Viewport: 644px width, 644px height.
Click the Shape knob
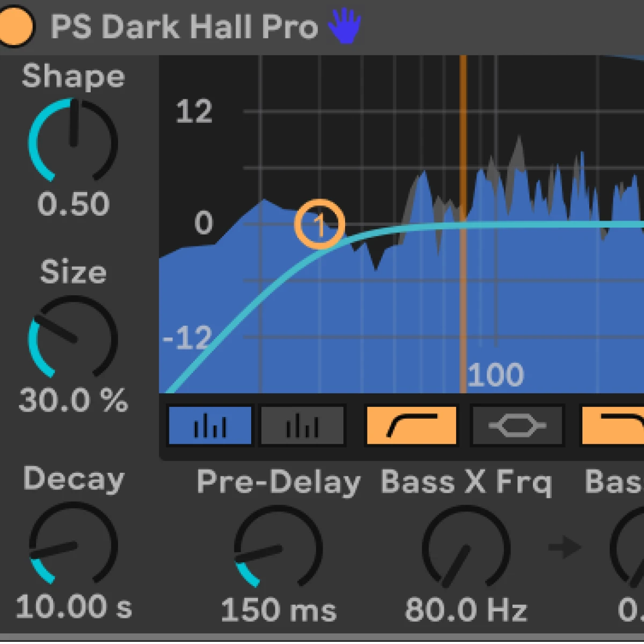pos(74,141)
